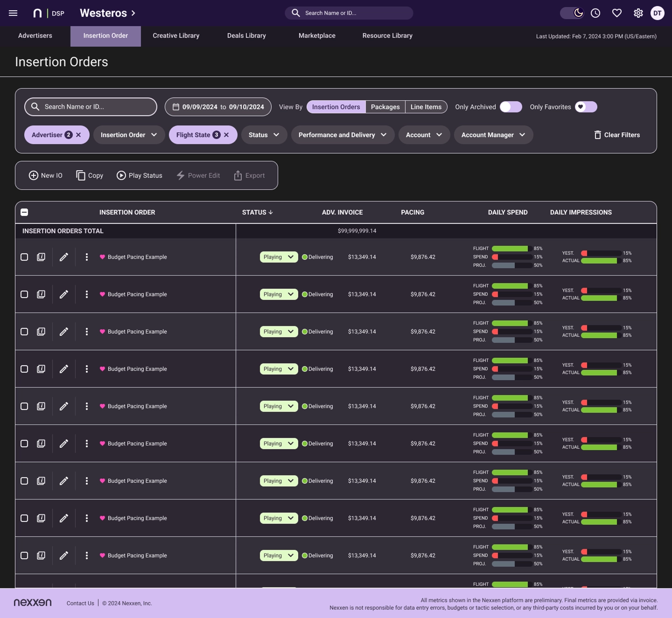Open the Status filter dropdown
Screen dimensions: 672x618
coord(264,135)
